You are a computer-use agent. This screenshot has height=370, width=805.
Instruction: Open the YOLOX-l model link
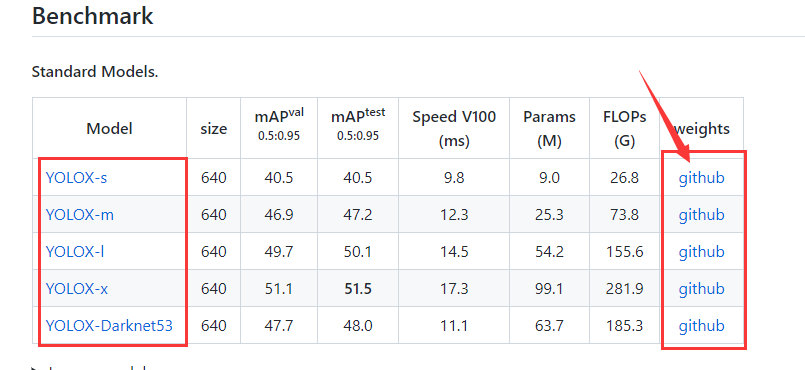coord(75,251)
